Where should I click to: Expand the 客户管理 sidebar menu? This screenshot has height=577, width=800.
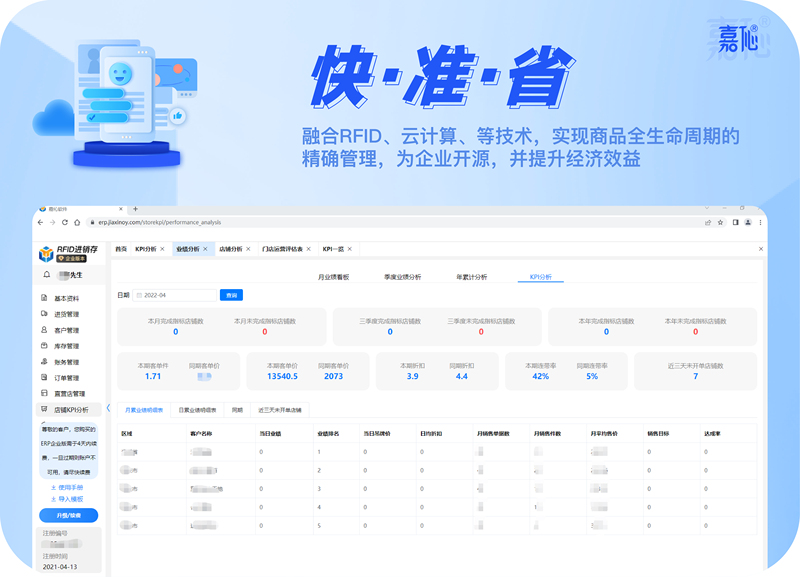[68, 330]
